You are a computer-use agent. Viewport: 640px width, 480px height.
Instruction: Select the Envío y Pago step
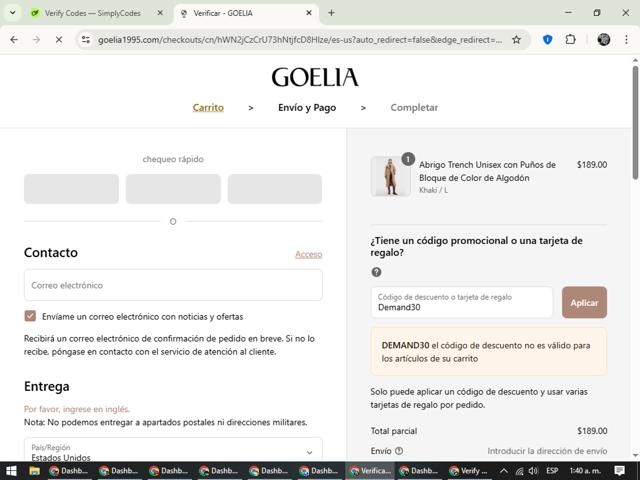[x=307, y=107]
